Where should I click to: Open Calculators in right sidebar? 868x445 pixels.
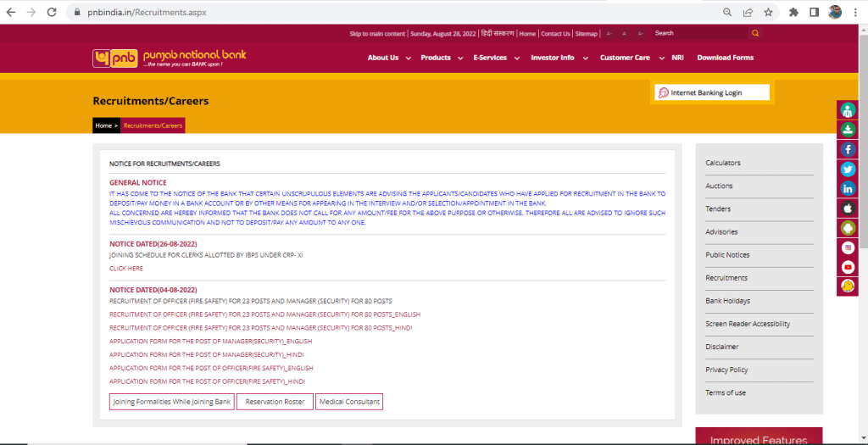(723, 163)
